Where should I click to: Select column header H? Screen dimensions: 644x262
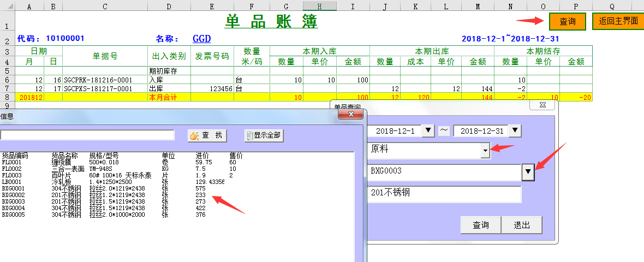point(319,6)
